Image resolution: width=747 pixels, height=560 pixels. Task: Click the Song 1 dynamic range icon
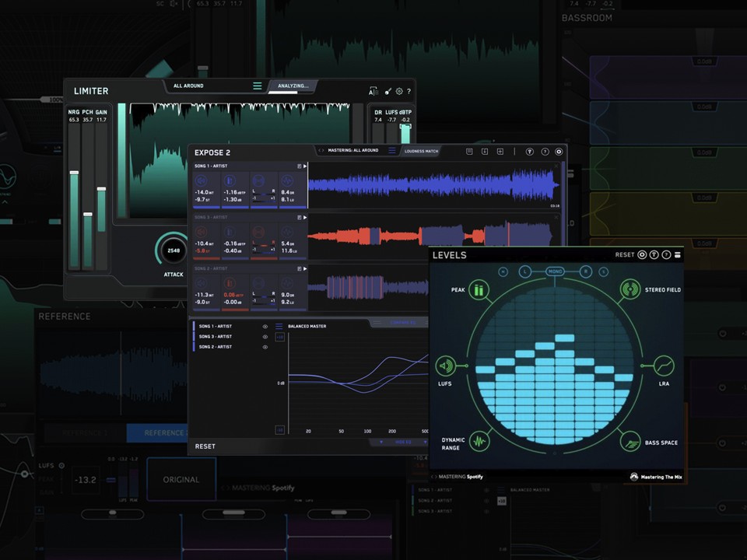287,181
